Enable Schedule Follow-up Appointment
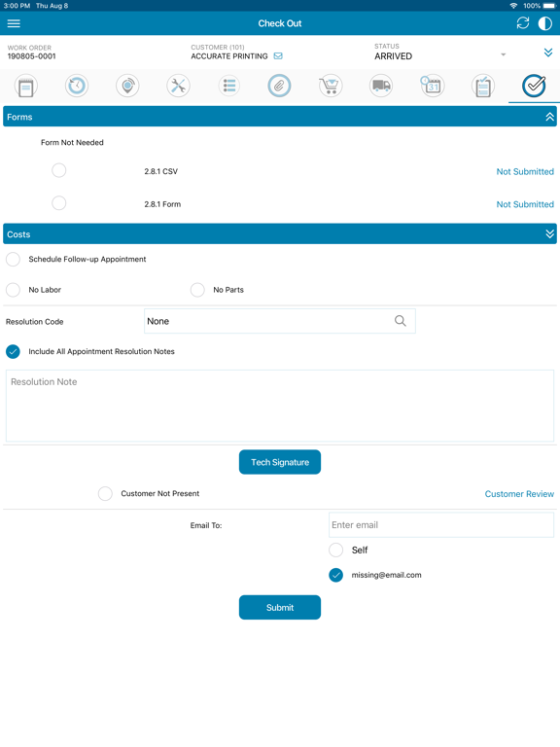The width and height of the screenshot is (560, 747). coord(13,259)
